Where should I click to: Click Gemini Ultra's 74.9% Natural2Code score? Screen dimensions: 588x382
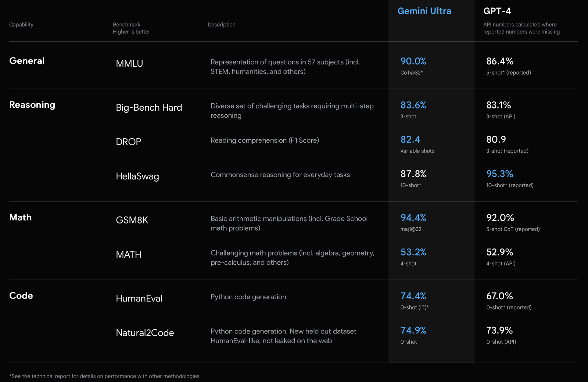coord(413,331)
